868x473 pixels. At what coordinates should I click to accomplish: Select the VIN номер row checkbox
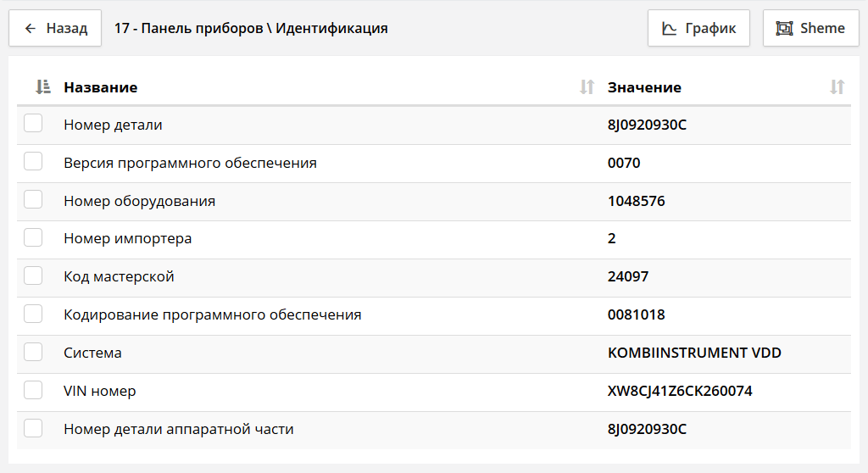[x=33, y=391]
